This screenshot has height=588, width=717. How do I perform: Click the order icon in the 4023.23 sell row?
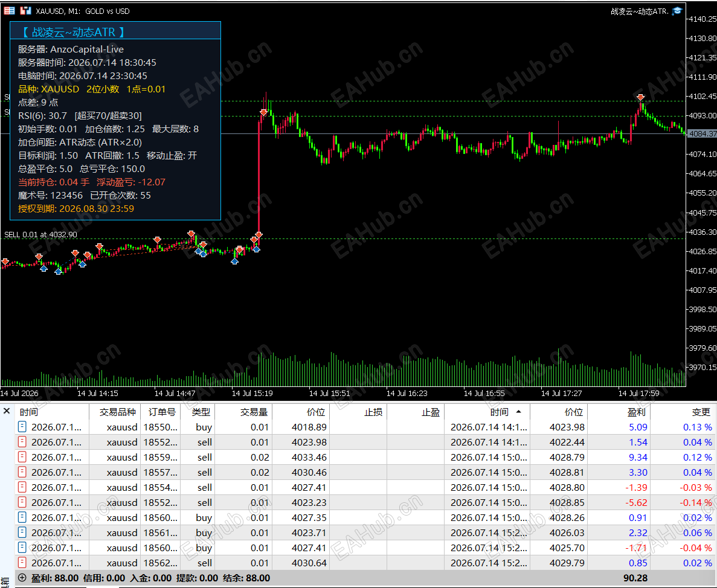tap(22, 502)
